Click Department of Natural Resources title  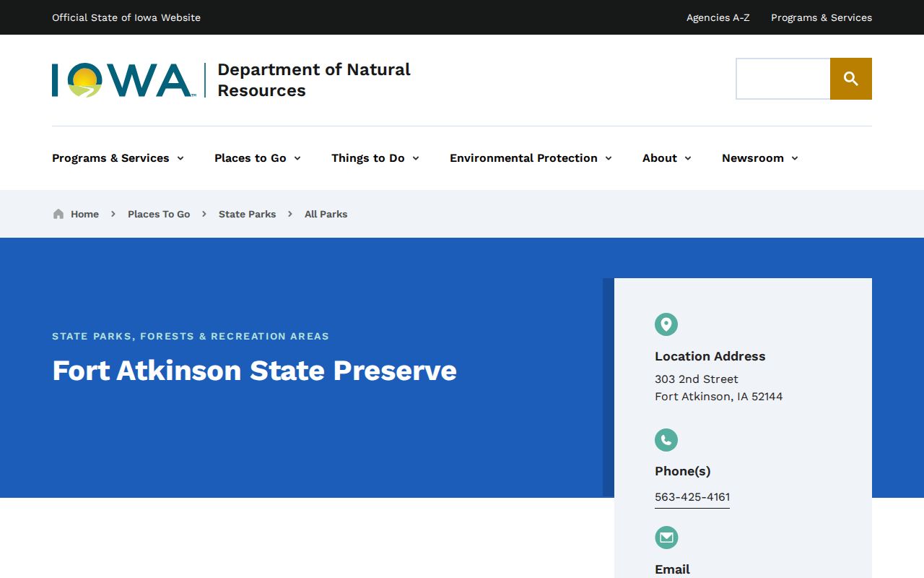tap(314, 79)
